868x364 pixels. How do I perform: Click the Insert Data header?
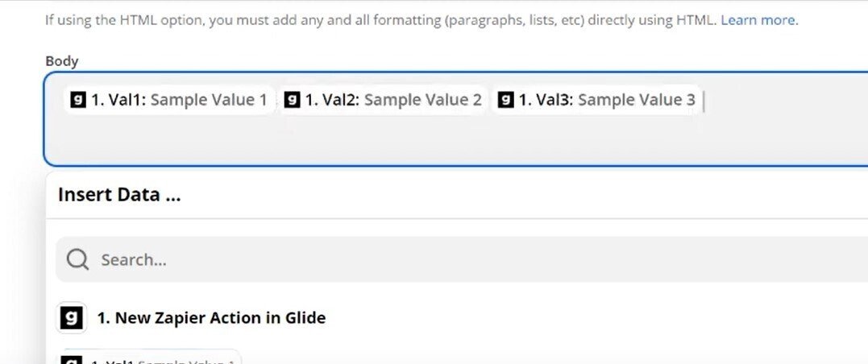coord(119,195)
